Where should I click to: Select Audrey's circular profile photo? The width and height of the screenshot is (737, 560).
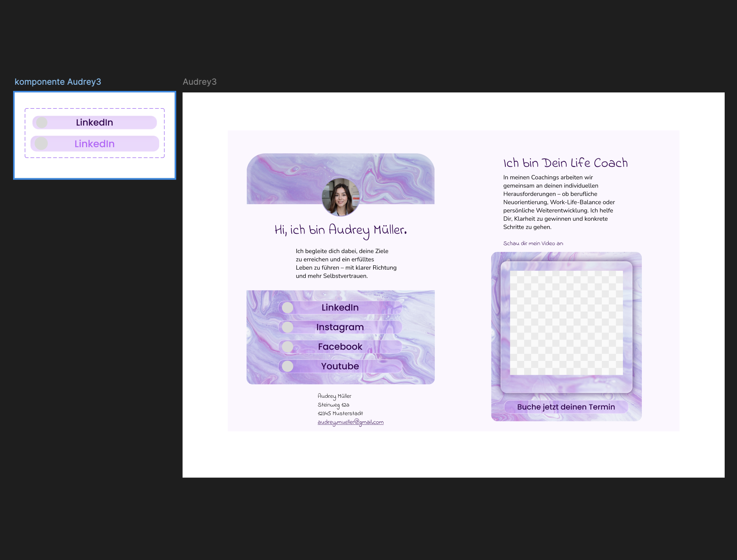point(341,196)
